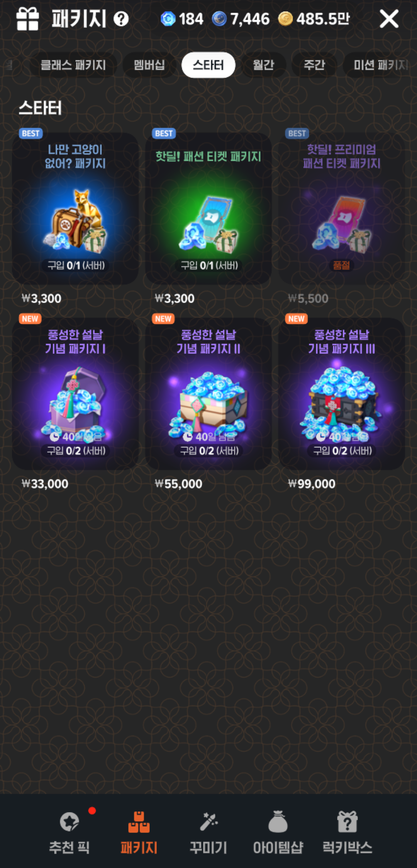
Task: Open the 미션 패키지 tab
Action: 380,65
